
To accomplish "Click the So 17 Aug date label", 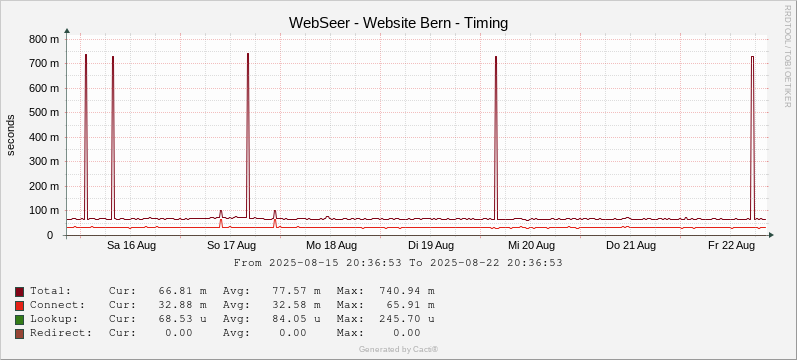I will click(231, 246).
